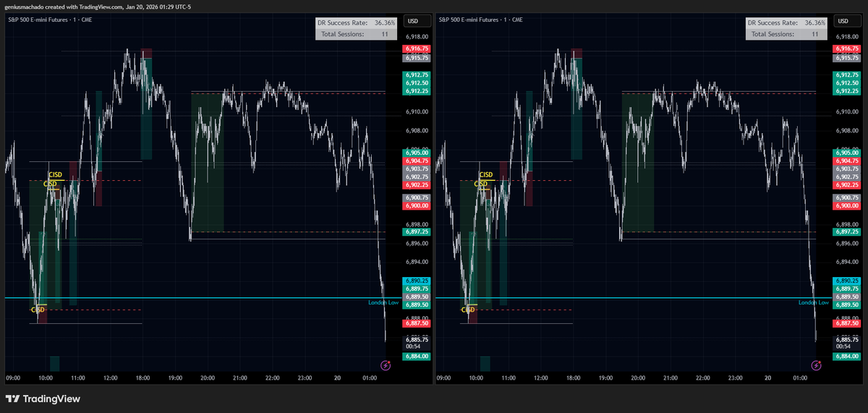Click the 12:00 time label on right chart
The width and height of the screenshot is (868, 413).
[541, 378]
